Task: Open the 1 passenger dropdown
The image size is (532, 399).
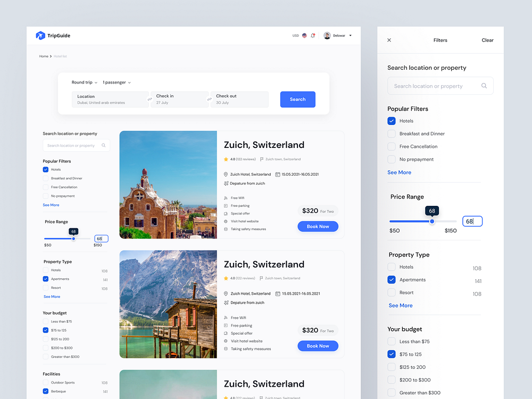Action: click(x=116, y=82)
